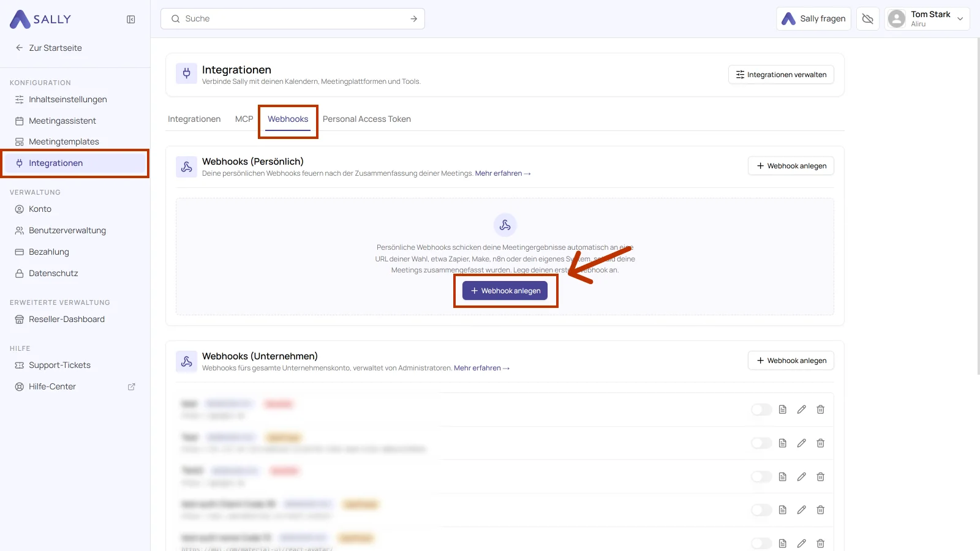Focus the Suche search field

click(x=293, y=19)
